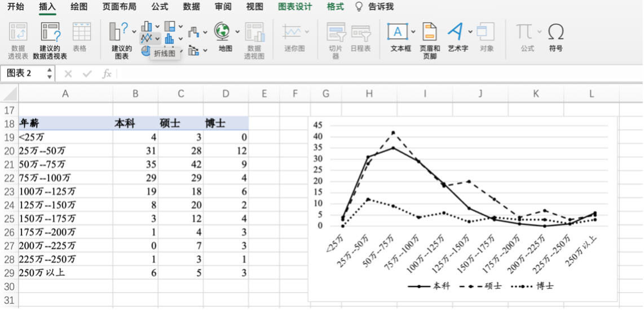Click the blue histogram statistical chart icon
This screenshot has width=644, height=310.
pos(169,39)
